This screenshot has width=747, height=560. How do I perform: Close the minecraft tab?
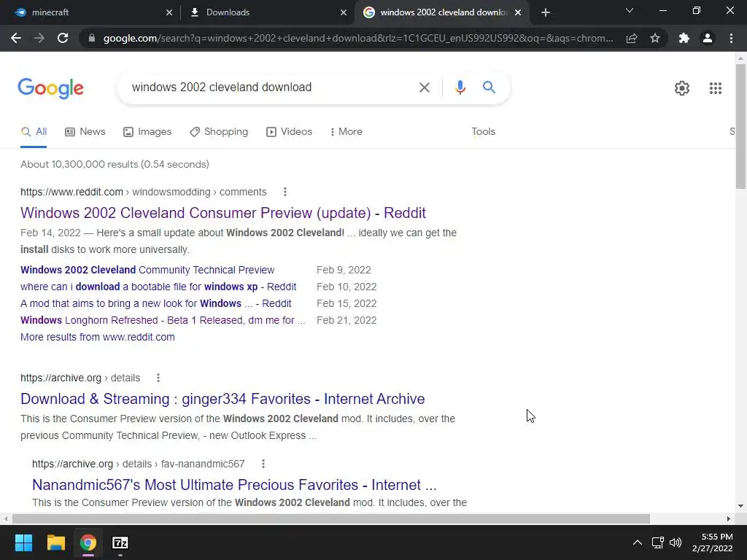pyautogui.click(x=169, y=12)
